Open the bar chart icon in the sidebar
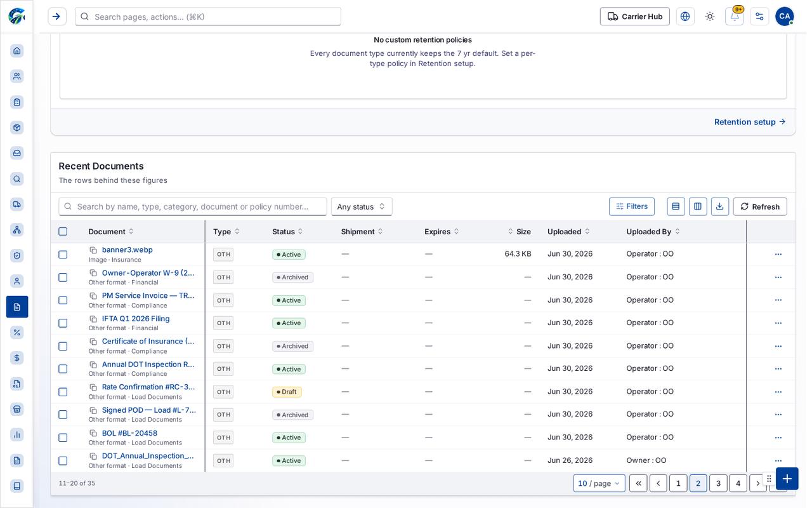812x508 pixels. 17,434
